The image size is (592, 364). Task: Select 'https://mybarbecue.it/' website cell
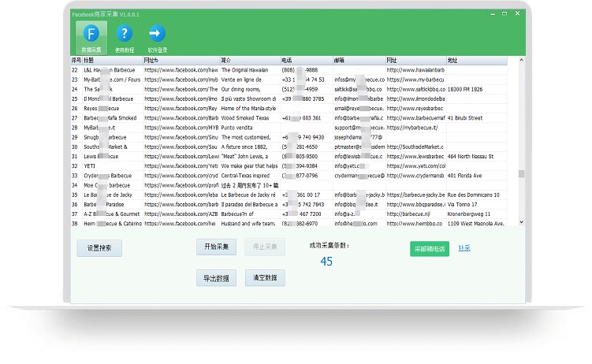[415, 128]
